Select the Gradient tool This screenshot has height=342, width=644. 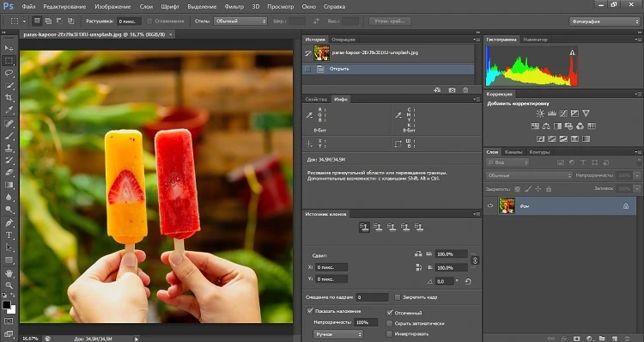[x=9, y=185]
